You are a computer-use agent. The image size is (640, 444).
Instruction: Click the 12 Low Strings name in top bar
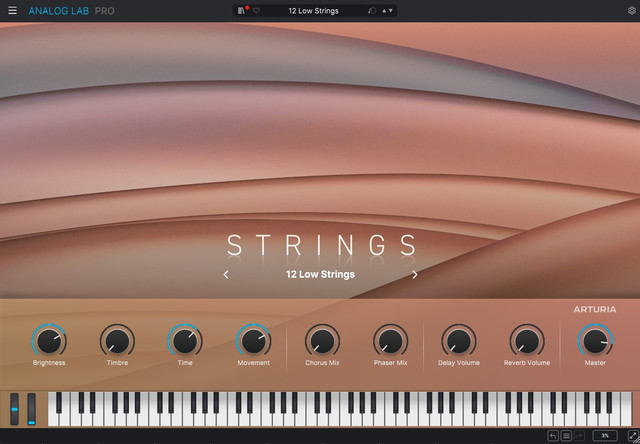pyautogui.click(x=313, y=11)
